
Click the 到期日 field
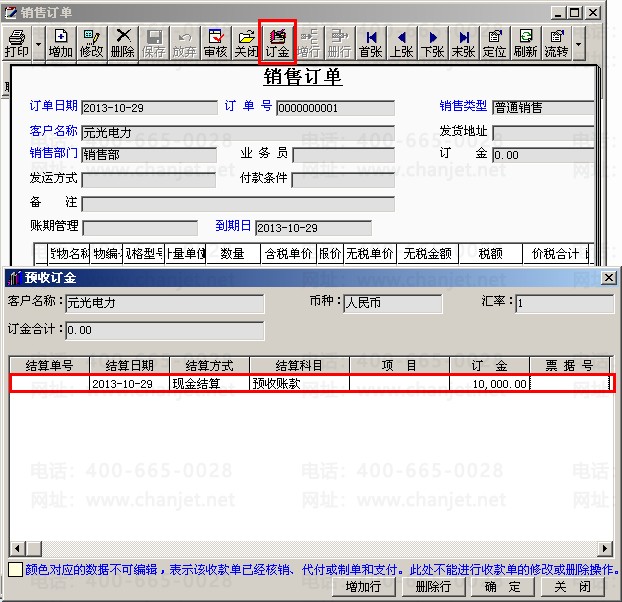(313, 228)
